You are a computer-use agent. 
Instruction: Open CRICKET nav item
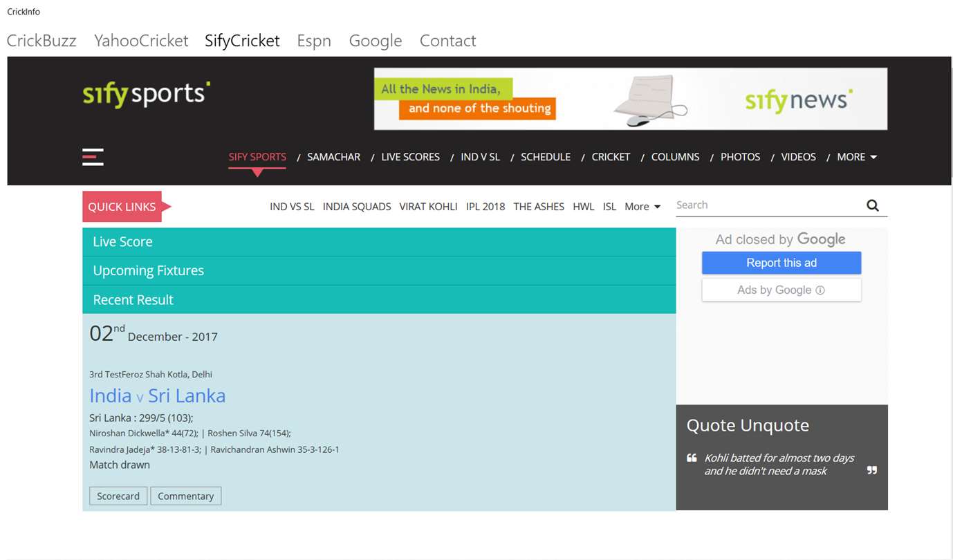tap(611, 157)
